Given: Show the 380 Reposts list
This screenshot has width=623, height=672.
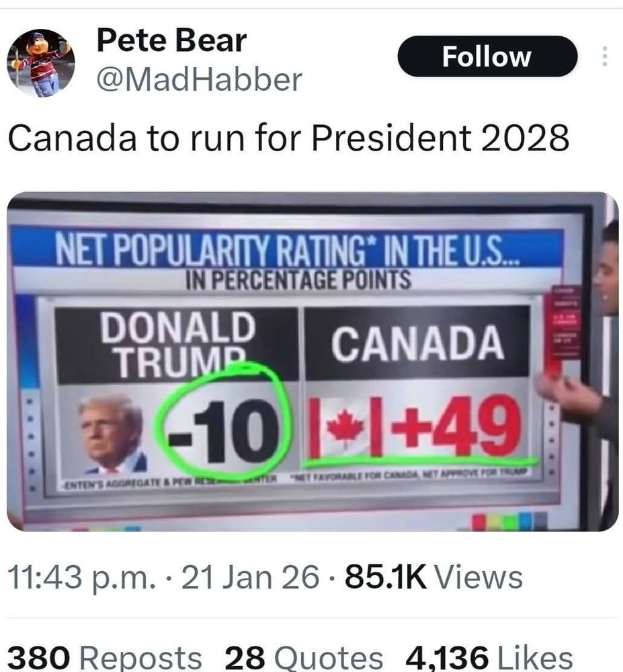Looking at the screenshot, I should click(x=105, y=658).
